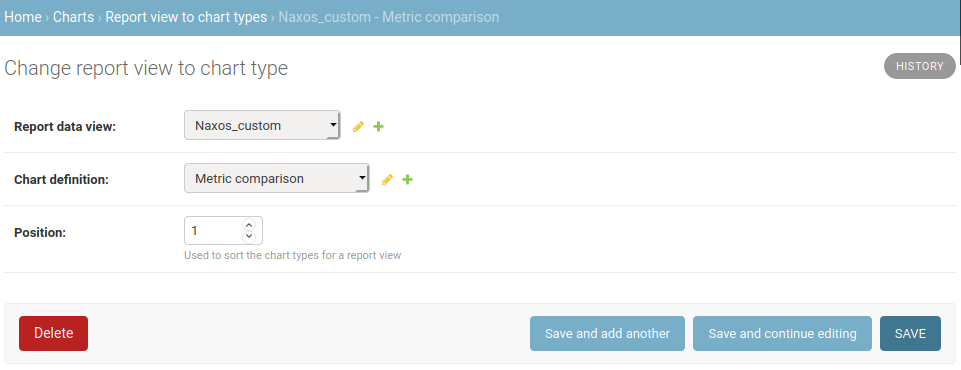Open Charts breadcrumb link
This screenshot has width=961, height=370.
[74, 17]
